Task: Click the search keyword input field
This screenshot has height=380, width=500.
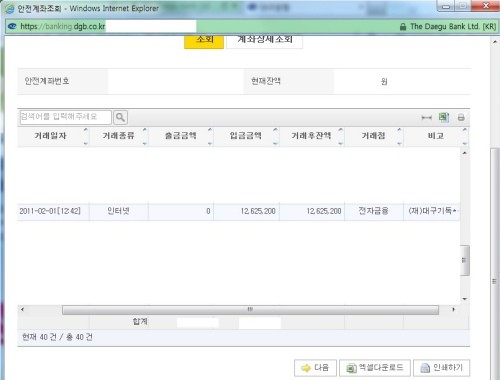Action: point(66,117)
